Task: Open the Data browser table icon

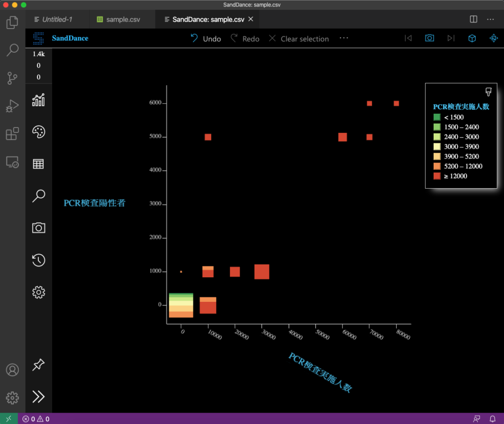Action: [38, 164]
